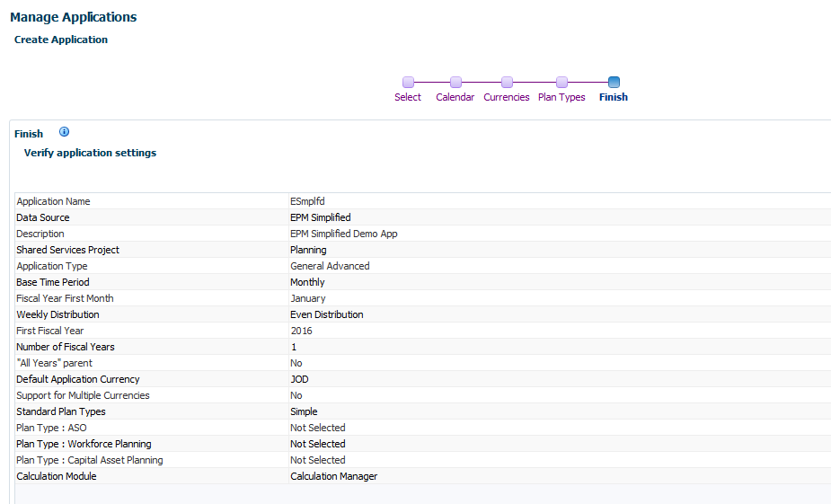Select Capital Asset Planning Not Selected value
This screenshot has width=831, height=504.
point(317,460)
